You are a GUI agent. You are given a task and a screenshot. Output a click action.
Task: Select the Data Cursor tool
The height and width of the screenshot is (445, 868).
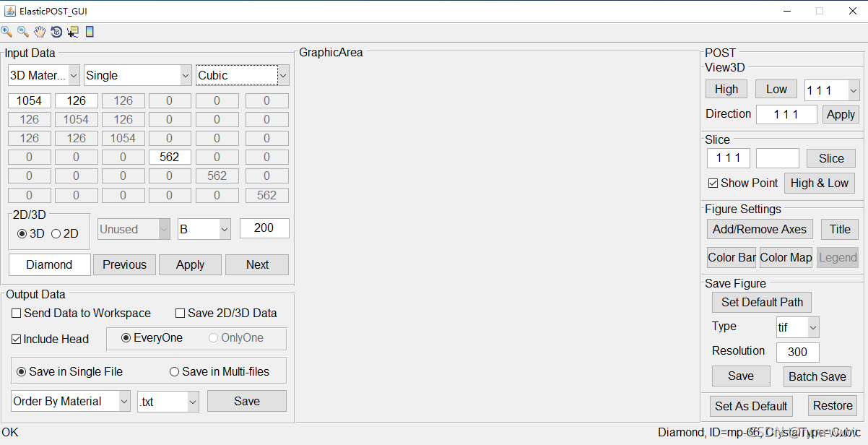pos(73,32)
